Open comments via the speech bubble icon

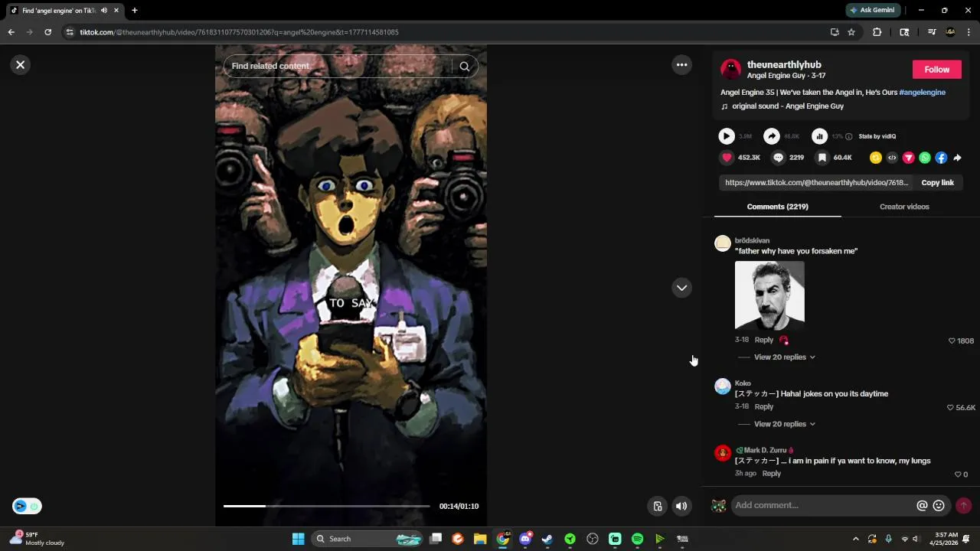(x=778, y=158)
